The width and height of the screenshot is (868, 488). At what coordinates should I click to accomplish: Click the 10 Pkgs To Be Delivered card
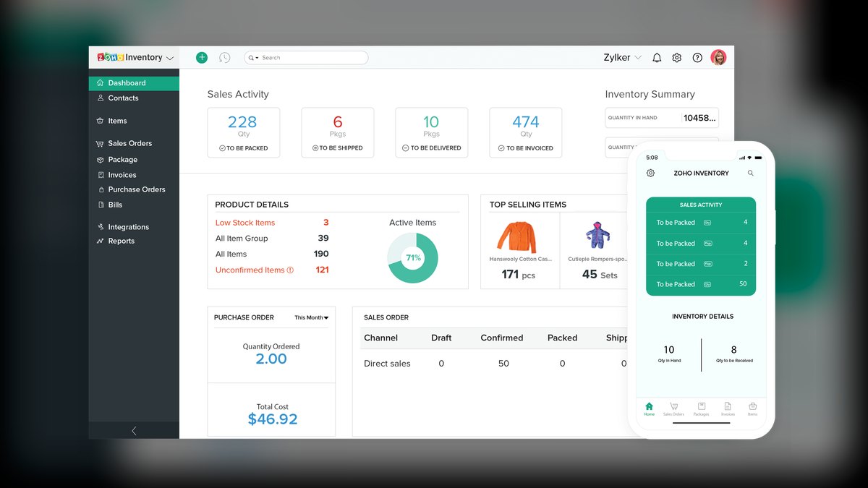point(432,132)
